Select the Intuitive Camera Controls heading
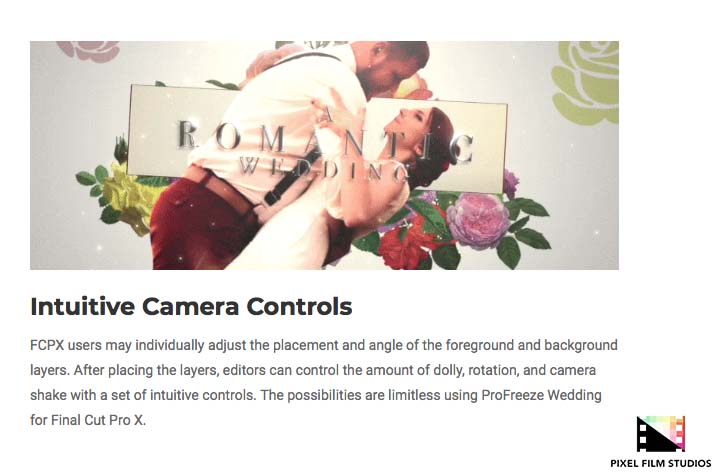The height and width of the screenshot is (474, 722). click(x=191, y=306)
